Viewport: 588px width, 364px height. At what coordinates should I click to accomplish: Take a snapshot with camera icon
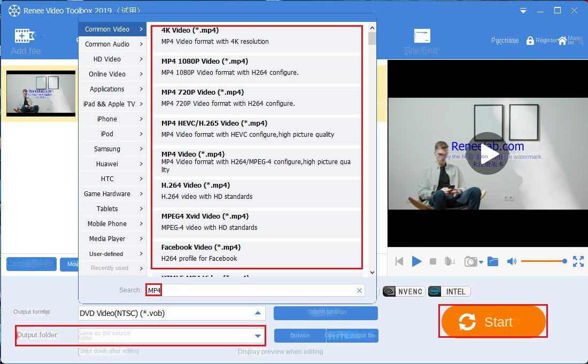(470, 261)
